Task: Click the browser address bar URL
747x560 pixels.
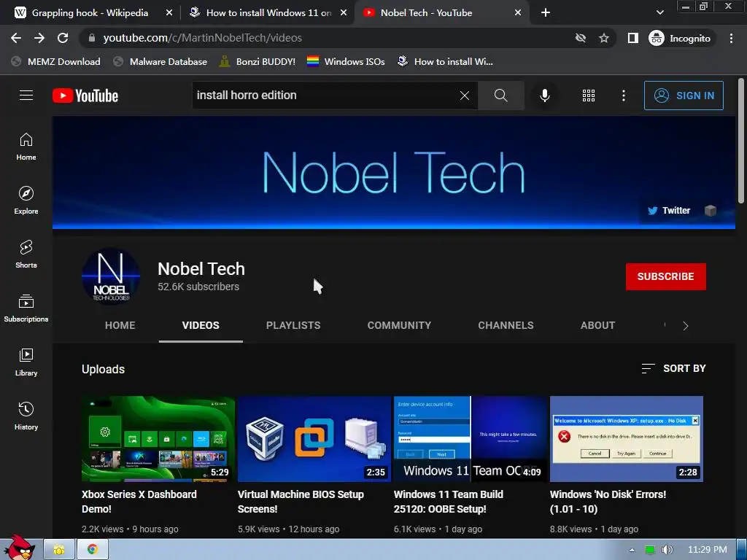Action: tap(203, 38)
